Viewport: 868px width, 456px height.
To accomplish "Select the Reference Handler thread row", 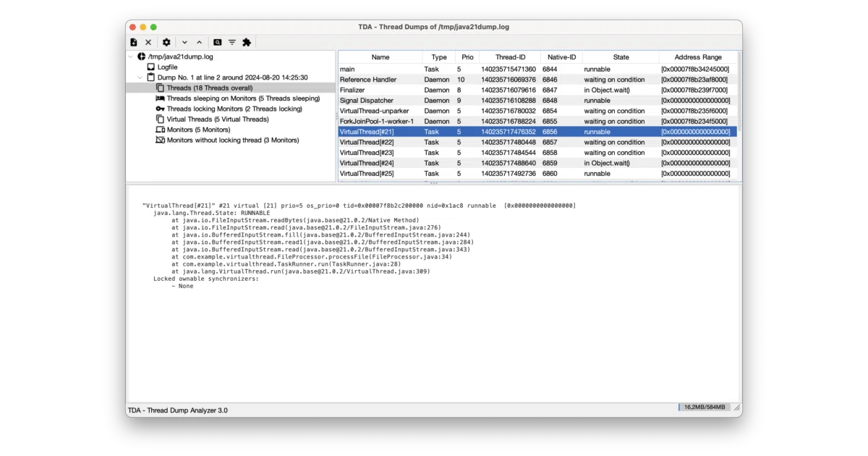I will coord(537,80).
